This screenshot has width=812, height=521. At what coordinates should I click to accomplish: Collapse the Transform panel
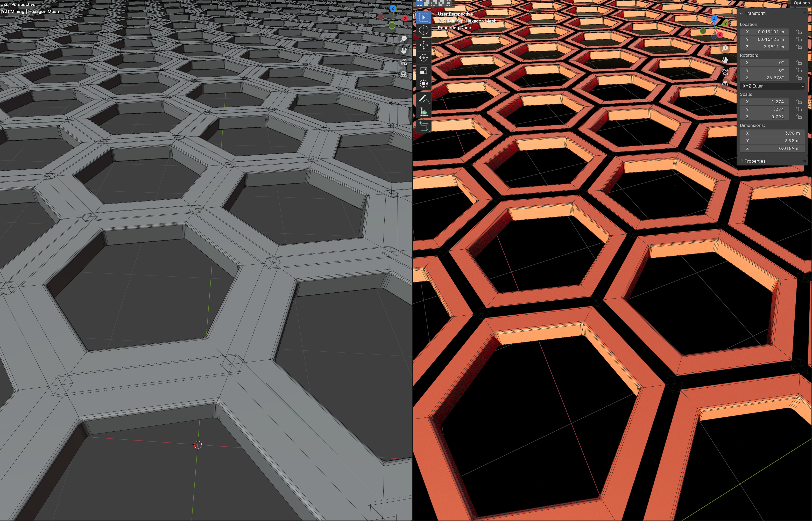[x=742, y=13]
